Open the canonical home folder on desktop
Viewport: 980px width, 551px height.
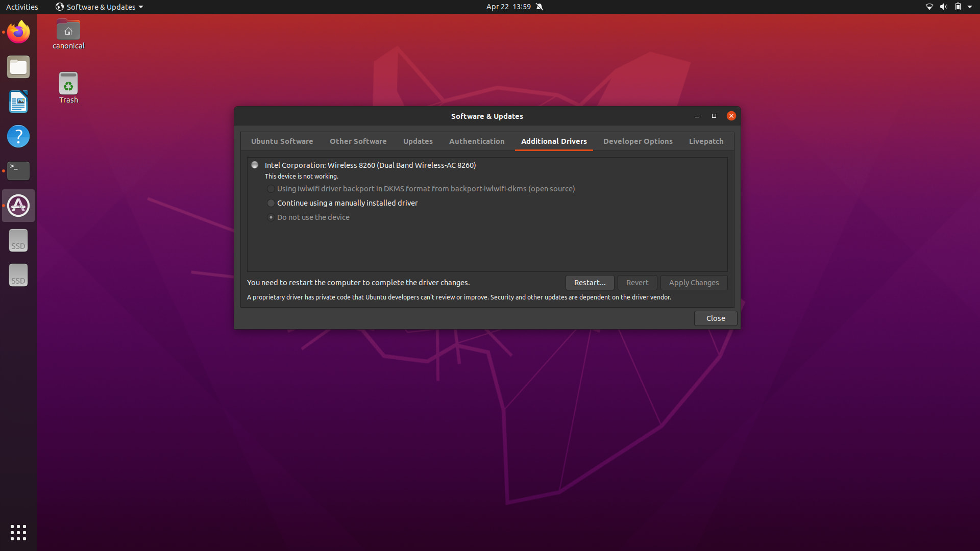[x=68, y=34]
